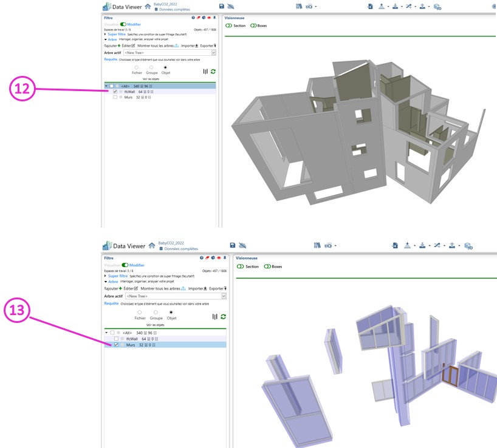Uncheck the IfcWall checkbox in the top tree
Image resolution: width=497 pixels, height=448 pixels.
click(115, 92)
